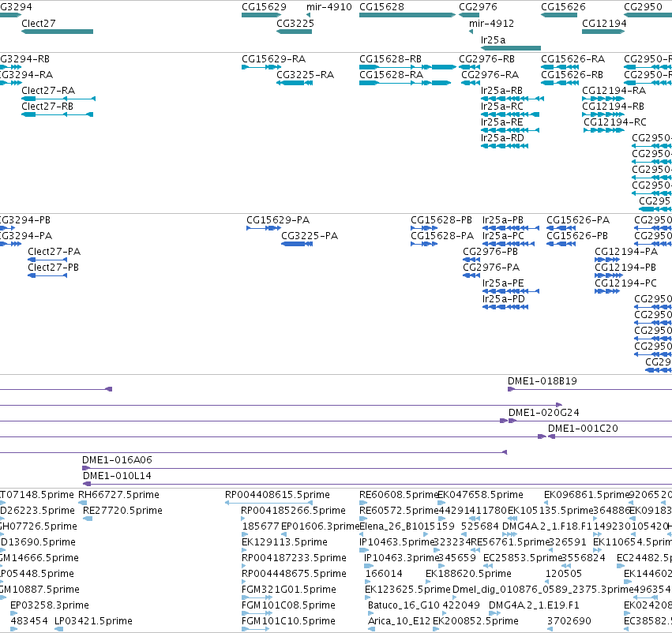
Task: Open the CG3225 gene label
Action: pyautogui.click(x=295, y=24)
